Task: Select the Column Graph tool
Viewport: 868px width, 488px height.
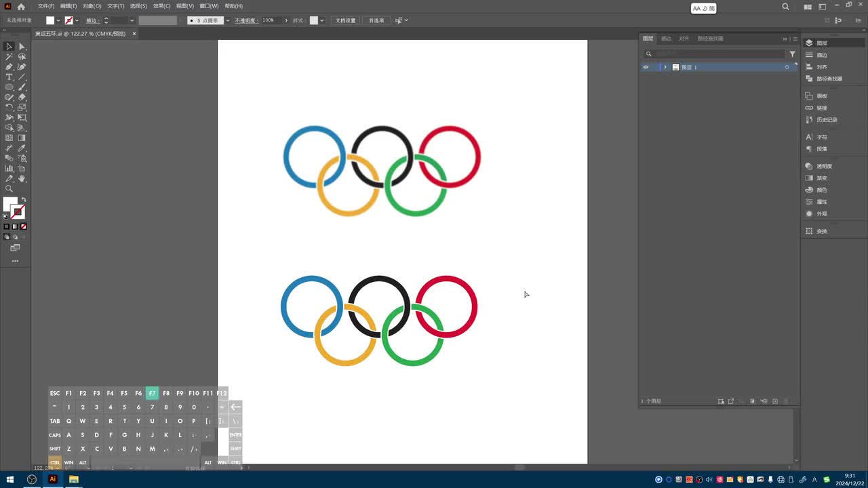Action: [x=9, y=168]
